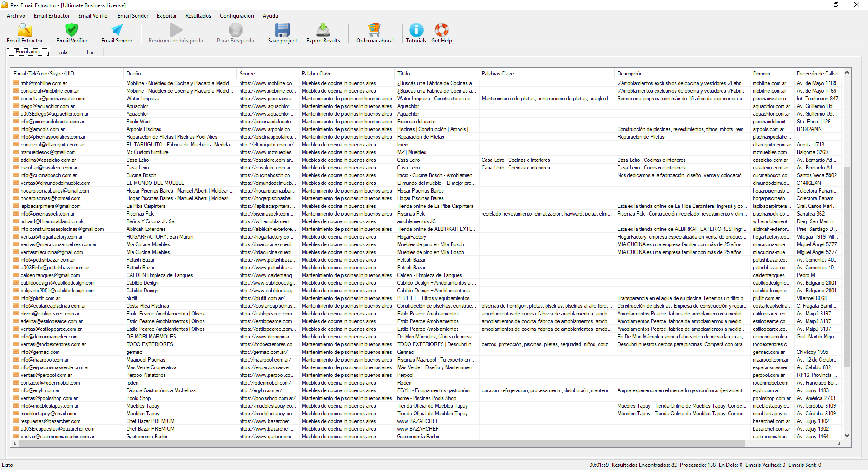Open the Exportar menu
Viewport: 868px width, 470px height.
[166, 16]
